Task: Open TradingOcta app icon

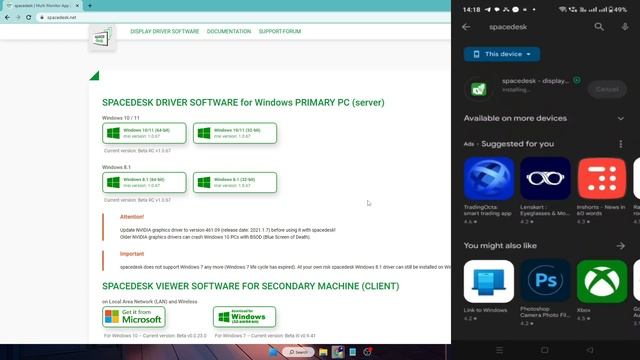Action: tap(489, 178)
